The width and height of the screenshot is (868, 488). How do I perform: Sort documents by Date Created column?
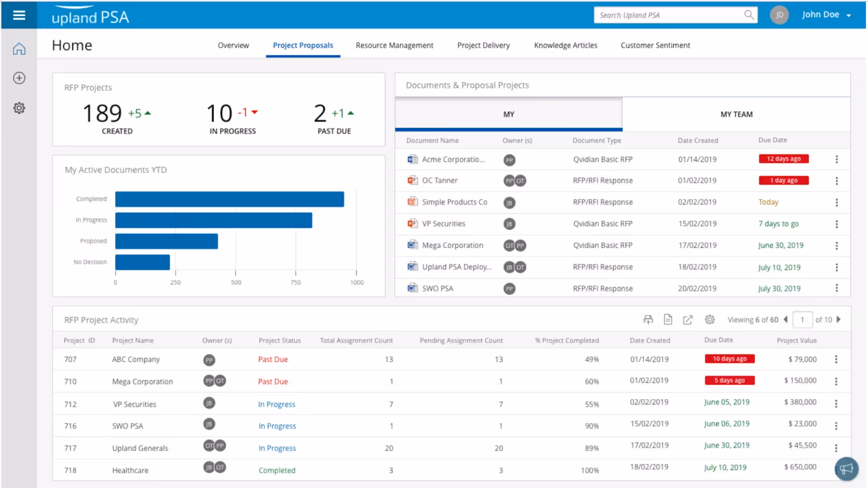coord(698,140)
